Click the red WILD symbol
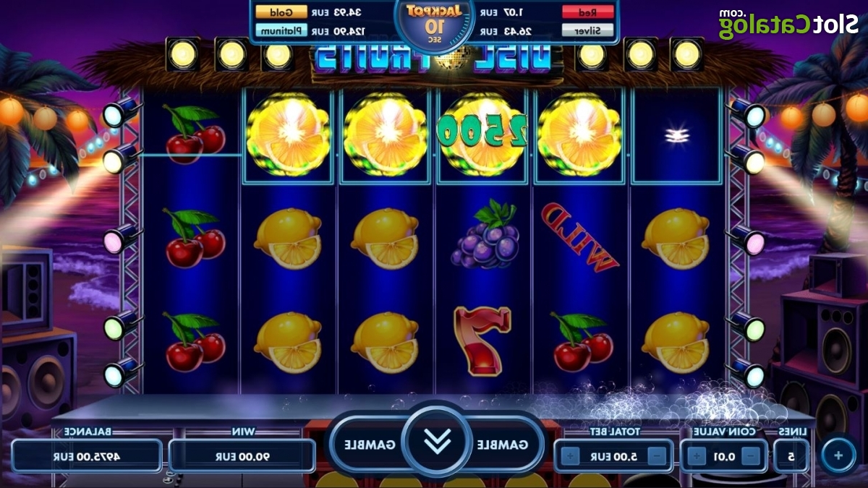 pos(581,236)
